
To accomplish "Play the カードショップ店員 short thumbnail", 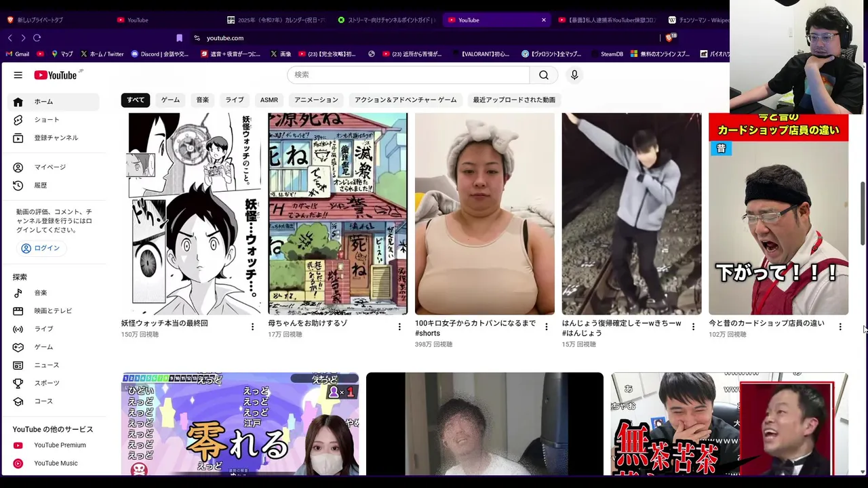I will coord(778,213).
